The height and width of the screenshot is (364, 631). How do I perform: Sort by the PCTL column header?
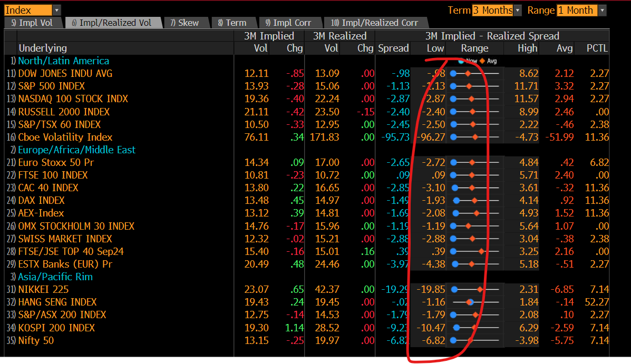(597, 48)
